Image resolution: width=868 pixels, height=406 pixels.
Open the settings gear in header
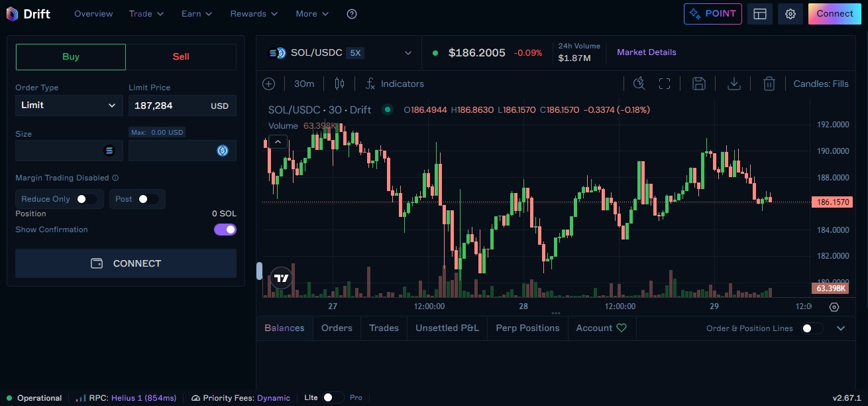[790, 14]
